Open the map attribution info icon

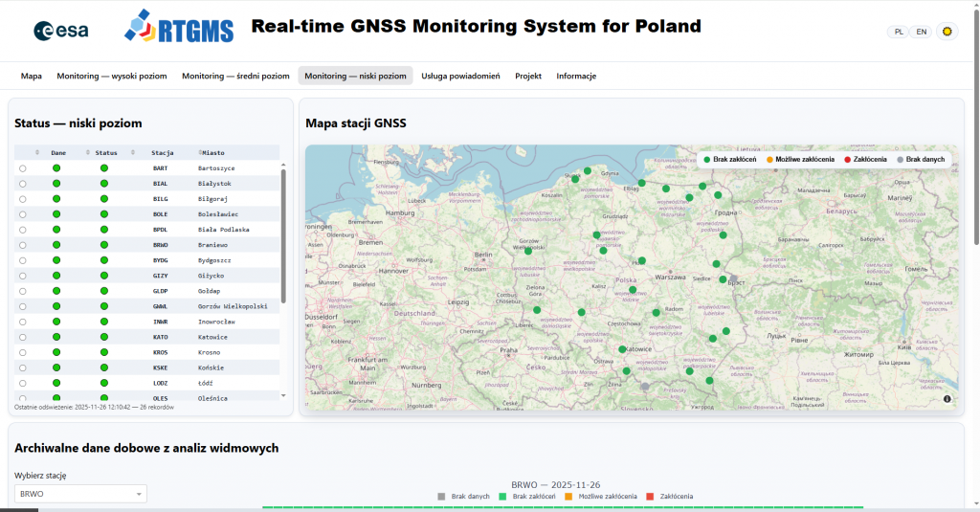click(x=947, y=398)
